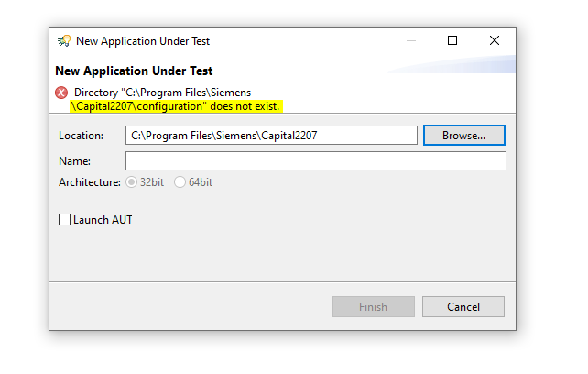This screenshot has width=588, height=374.
Task: Maximize the New Application Under Test dialog
Action: click(x=452, y=40)
